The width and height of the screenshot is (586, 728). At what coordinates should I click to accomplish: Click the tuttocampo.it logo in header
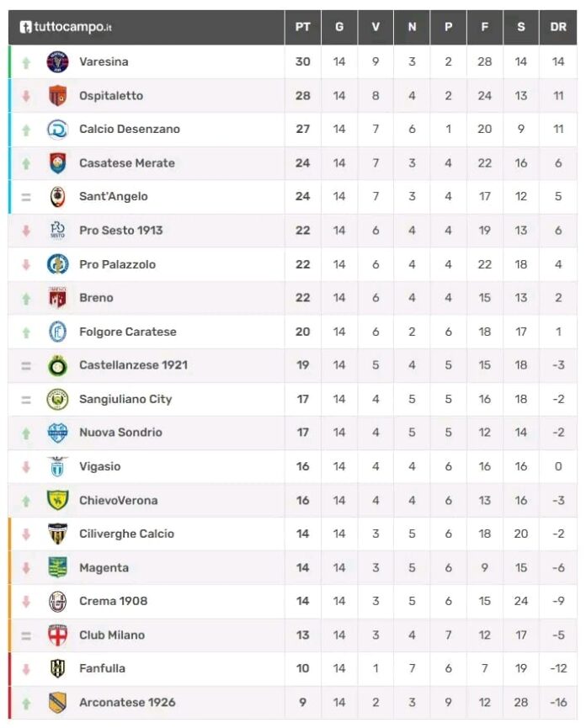pos(66,27)
